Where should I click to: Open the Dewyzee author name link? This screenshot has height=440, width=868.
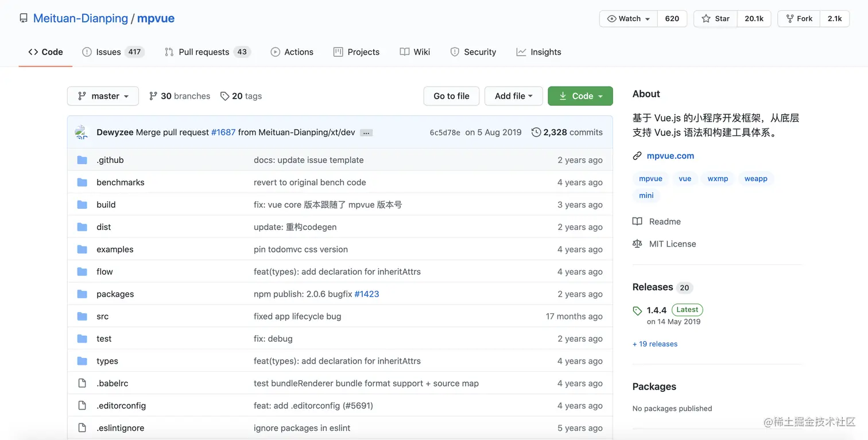(x=115, y=133)
